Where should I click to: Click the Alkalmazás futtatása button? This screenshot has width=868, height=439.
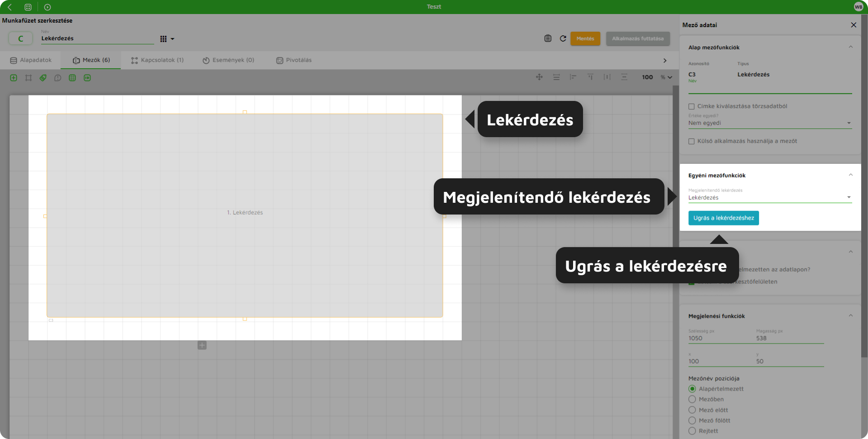pyautogui.click(x=638, y=38)
